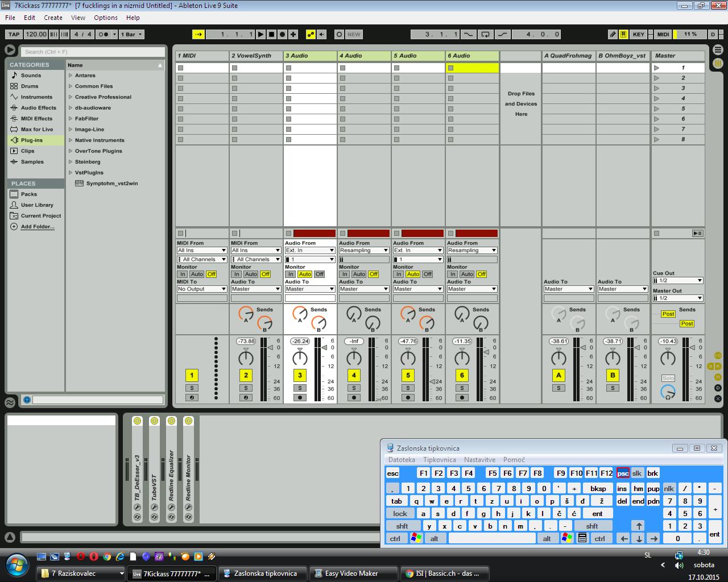Open the Options menu
This screenshot has width=728, height=582.
tap(106, 18)
